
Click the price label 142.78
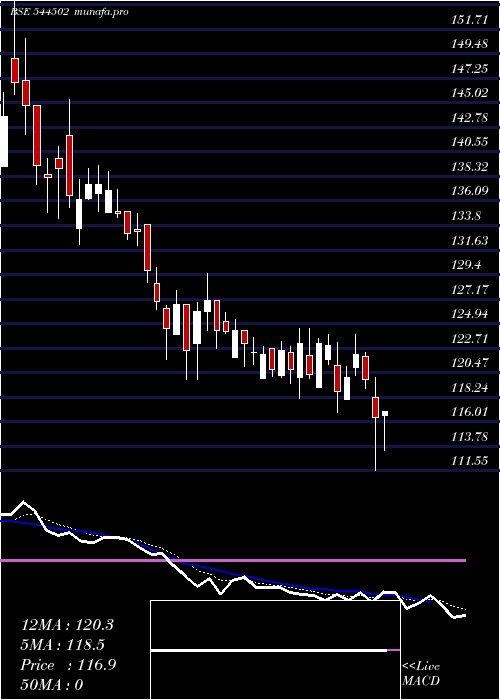(x=470, y=118)
